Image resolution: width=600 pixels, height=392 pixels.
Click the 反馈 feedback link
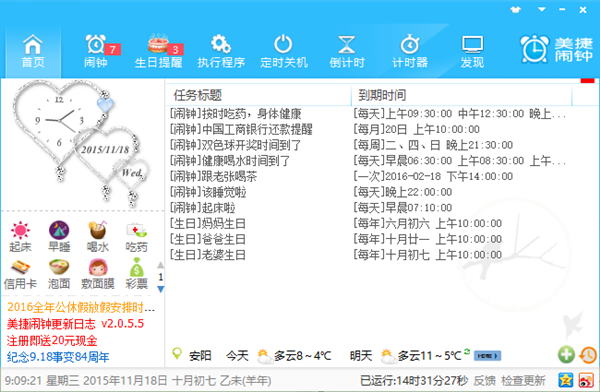pos(484,381)
